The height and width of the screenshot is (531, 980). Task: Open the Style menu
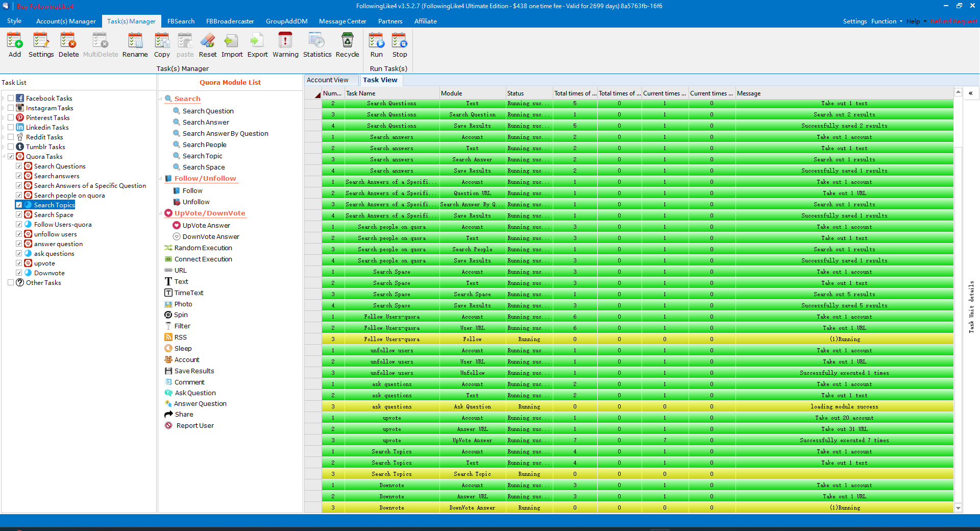click(x=14, y=21)
